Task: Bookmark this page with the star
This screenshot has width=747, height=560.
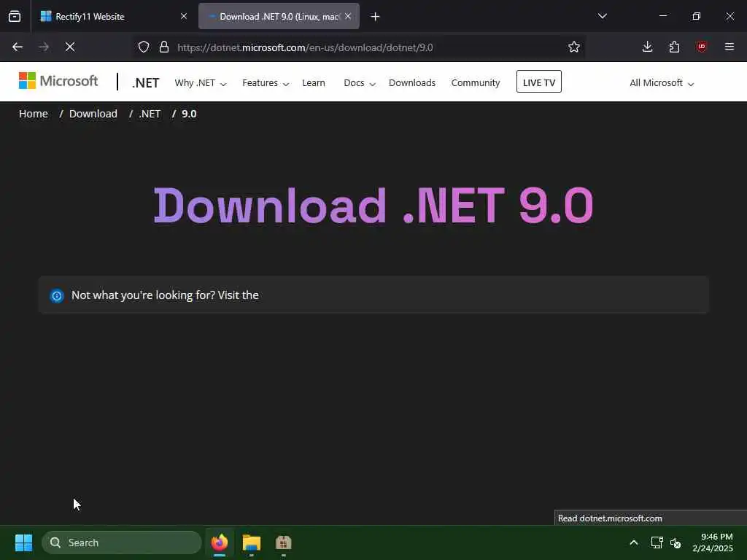Action: click(x=574, y=47)
